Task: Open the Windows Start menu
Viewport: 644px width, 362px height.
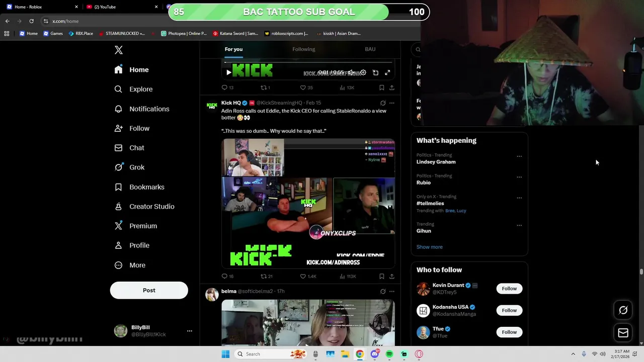Action: tap(225, 354)
